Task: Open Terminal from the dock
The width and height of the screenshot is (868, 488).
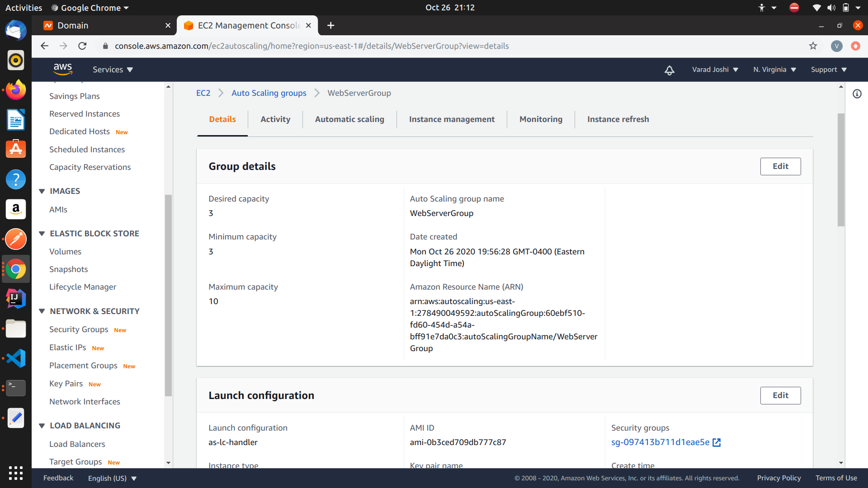Action: (x=16, y=388)
